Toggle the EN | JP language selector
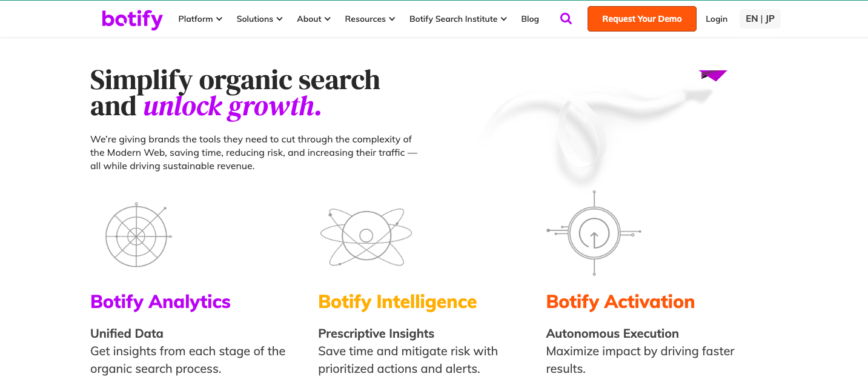Viewport: 868px width, 385px height. [760, 19]
